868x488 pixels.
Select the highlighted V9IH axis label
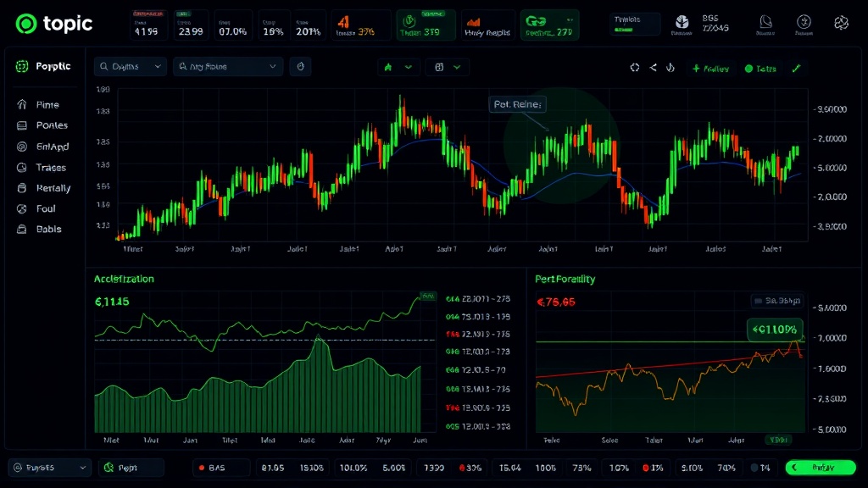778,441
